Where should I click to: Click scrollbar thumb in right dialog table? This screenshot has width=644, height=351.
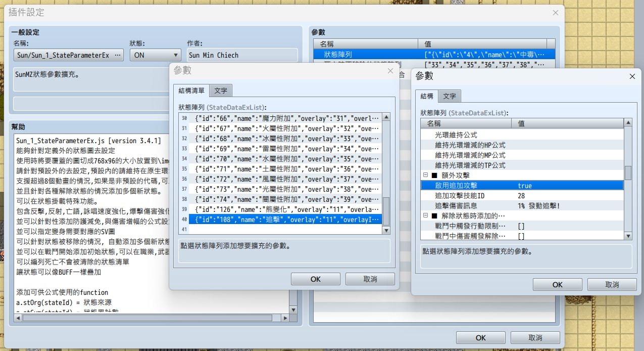628,173
